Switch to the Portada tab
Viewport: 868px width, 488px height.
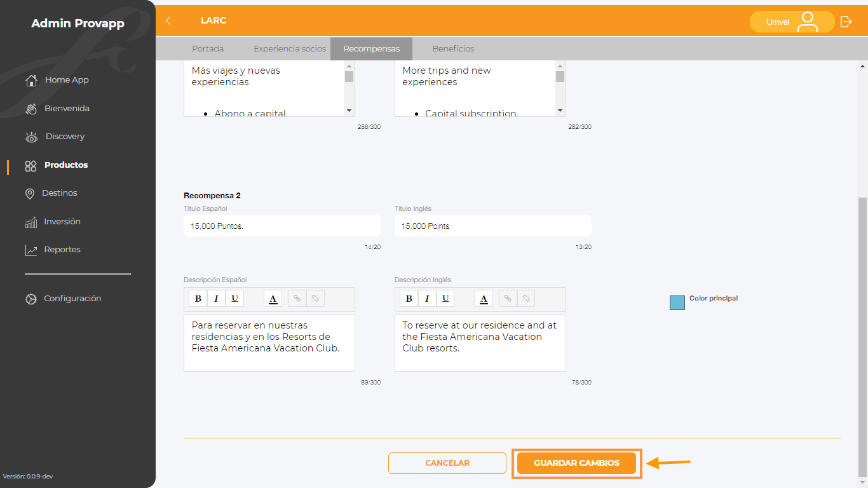point(208,49)
